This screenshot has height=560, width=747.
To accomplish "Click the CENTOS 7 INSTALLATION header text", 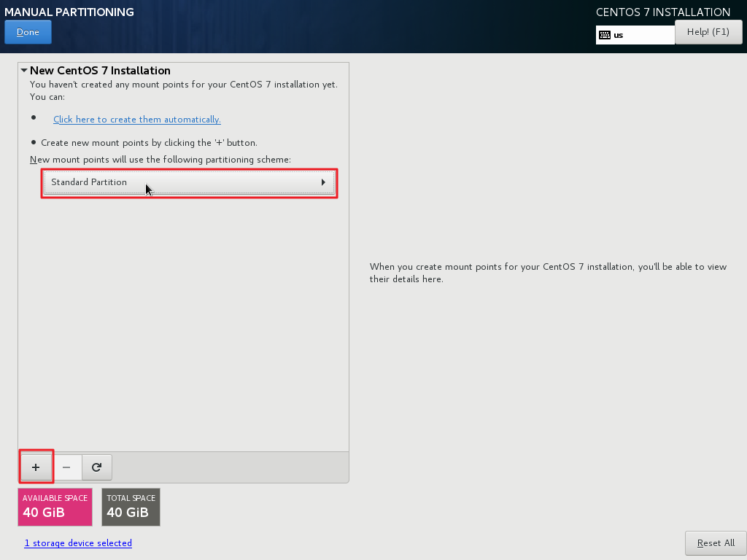I will point(663,12).
